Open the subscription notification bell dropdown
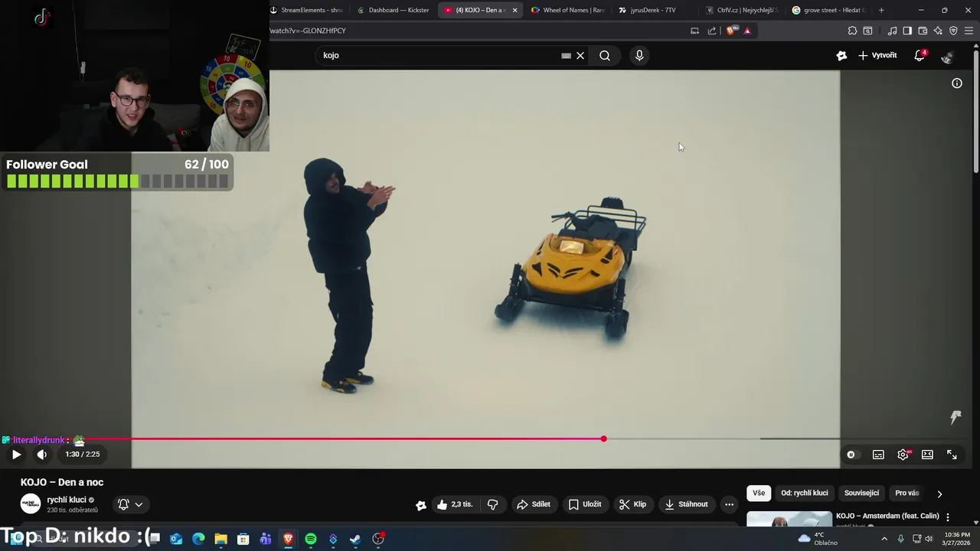The width and height of the screenshot is (980, 551). 130,504
